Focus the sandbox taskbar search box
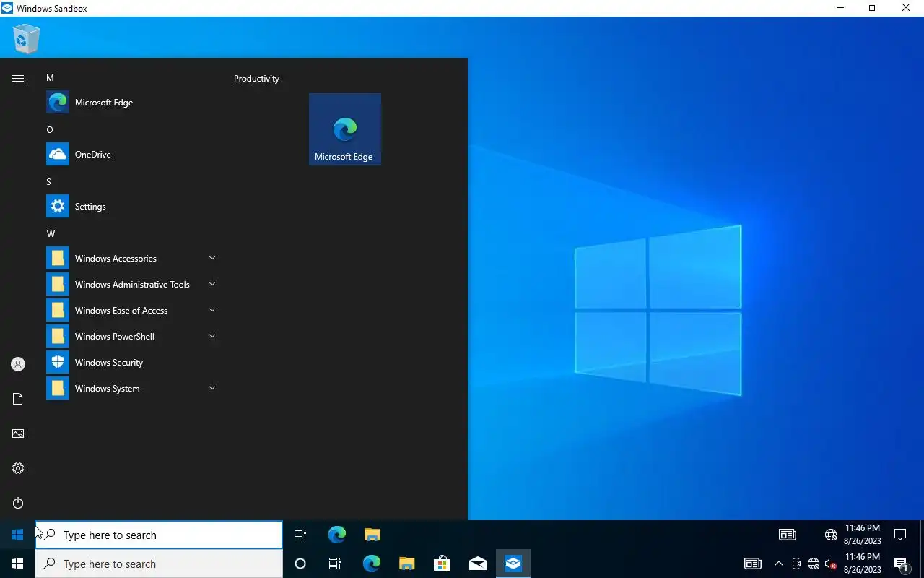924x578 pixels. click(159, 535)
